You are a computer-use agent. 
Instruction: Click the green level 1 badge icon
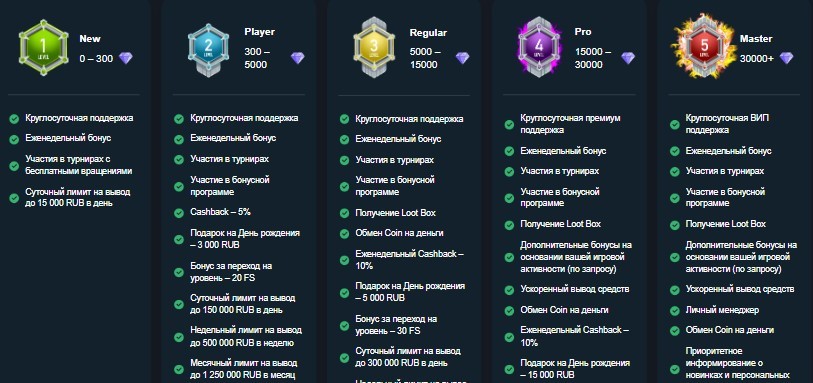pos(44,48)
